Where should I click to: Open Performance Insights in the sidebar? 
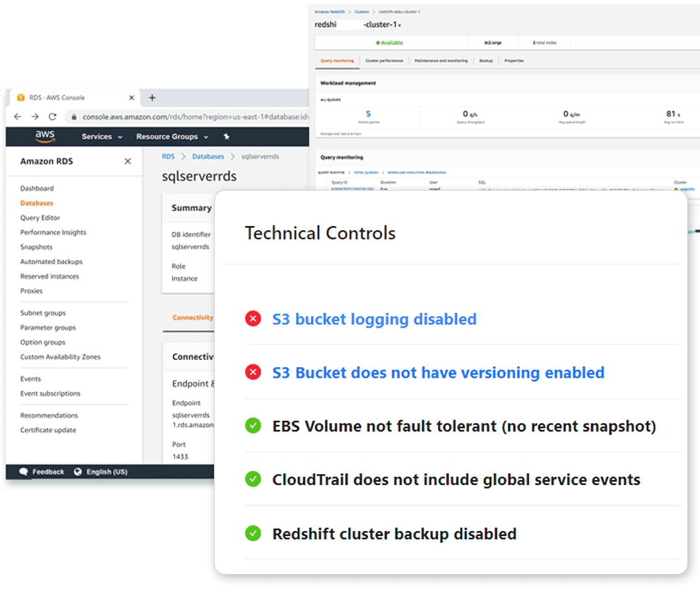pos(53,232)
